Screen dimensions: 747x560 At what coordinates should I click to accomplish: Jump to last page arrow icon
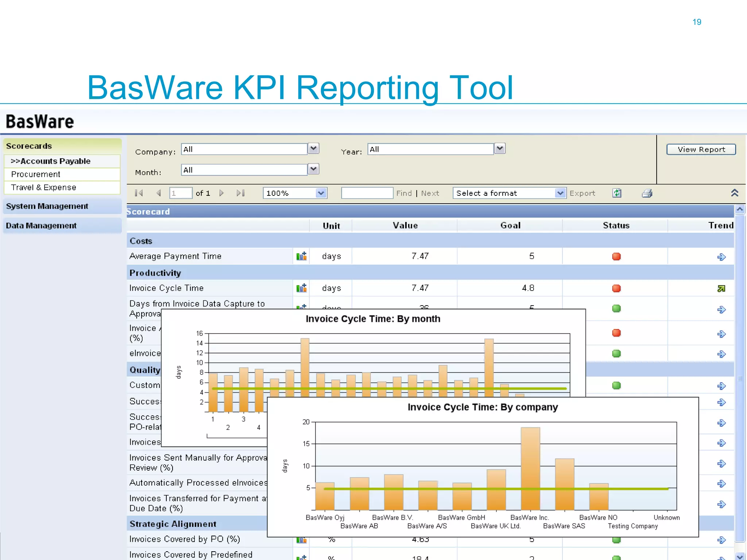[x=240, y=193]
